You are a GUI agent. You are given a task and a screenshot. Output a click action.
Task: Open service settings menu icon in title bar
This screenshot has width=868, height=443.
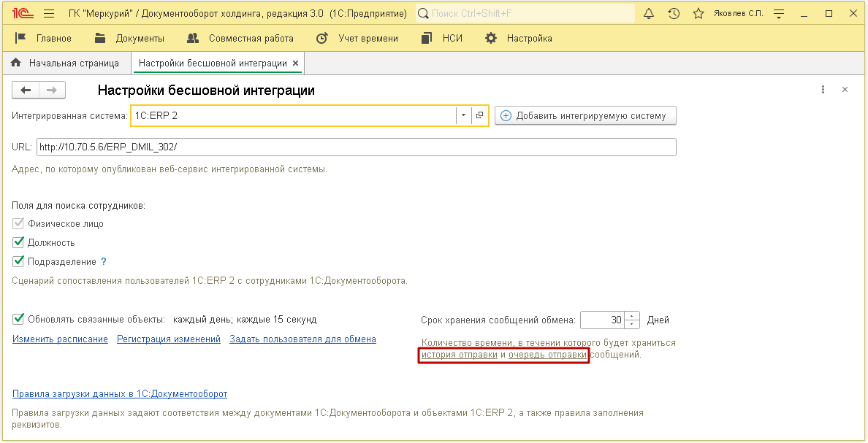click(x=779, y=14)
